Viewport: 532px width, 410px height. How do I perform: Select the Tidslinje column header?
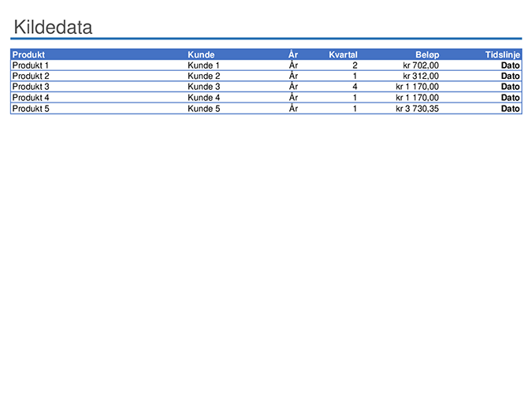[x=503, y=54]
